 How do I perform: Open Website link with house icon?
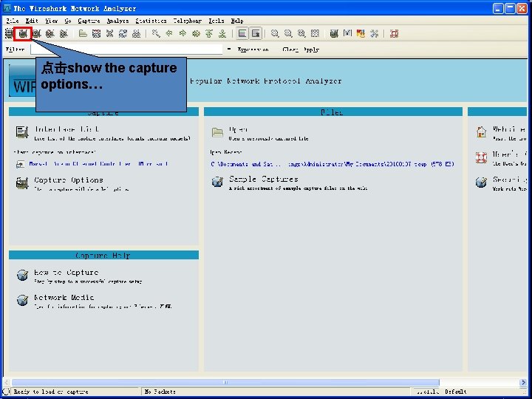point(509,129)
